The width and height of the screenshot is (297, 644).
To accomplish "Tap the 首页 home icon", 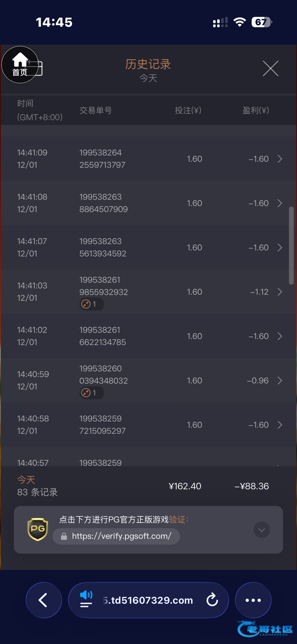I will [x=20, y=65].
